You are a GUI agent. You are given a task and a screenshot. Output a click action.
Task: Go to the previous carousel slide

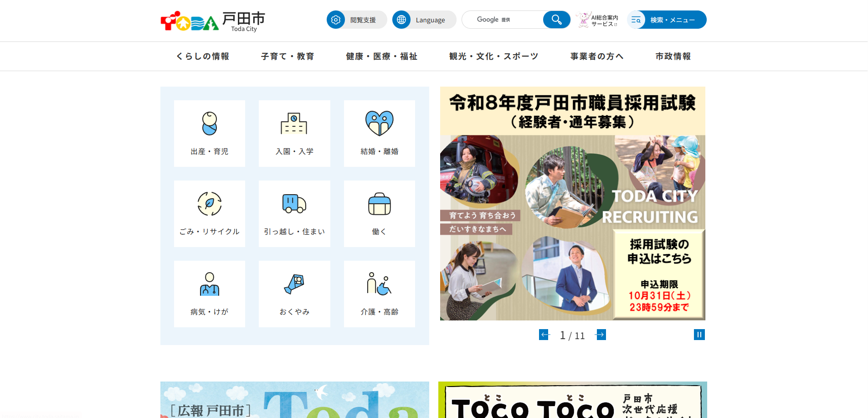click(x=544, y=335)
